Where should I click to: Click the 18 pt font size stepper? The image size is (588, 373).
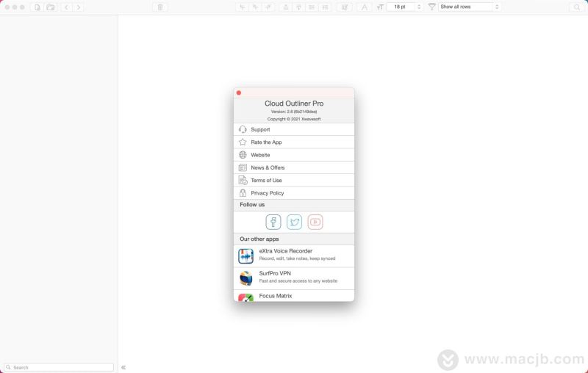419,7
